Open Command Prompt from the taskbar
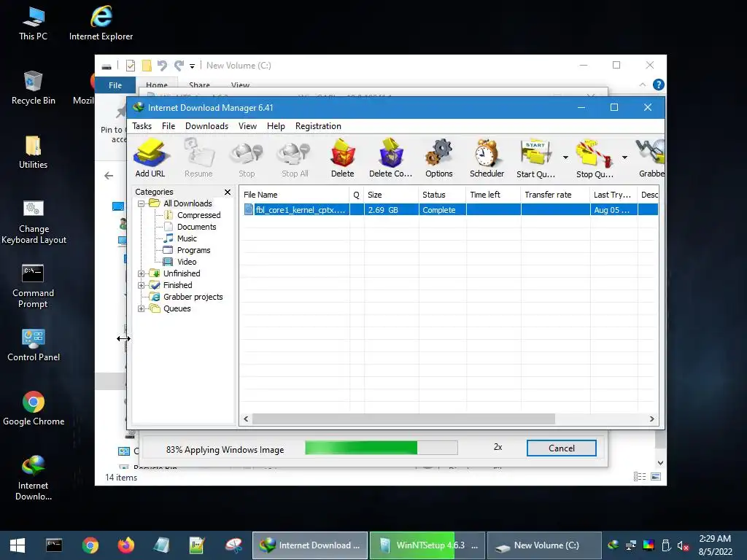Screen dimensions: 747x560 [x=54, y=545]
